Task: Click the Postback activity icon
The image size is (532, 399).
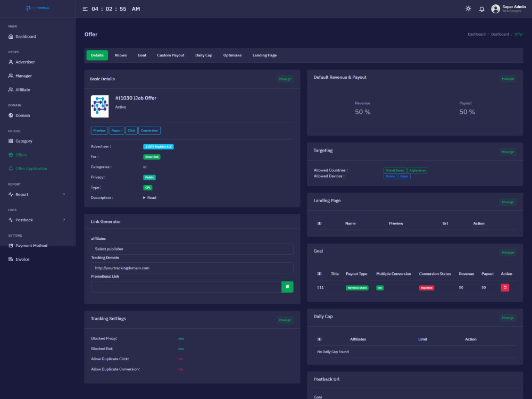Action: [11, 220]
